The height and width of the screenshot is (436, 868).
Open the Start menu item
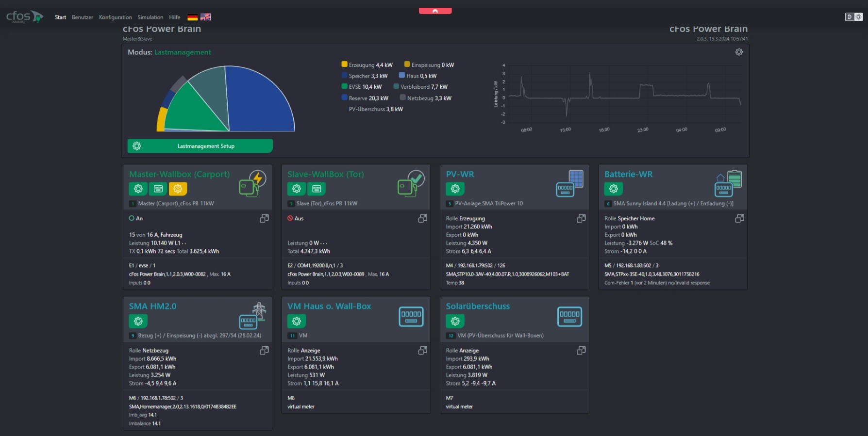coord(60,17)
